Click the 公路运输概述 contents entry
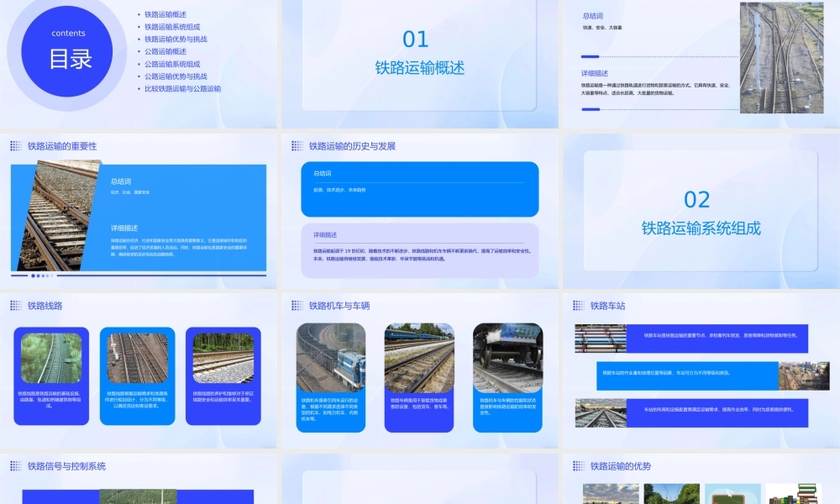 pyautogui.click(x=165, y=51)
